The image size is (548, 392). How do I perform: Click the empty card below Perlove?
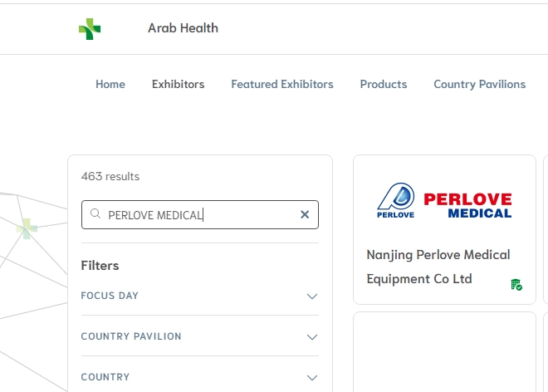click(444, 351)
